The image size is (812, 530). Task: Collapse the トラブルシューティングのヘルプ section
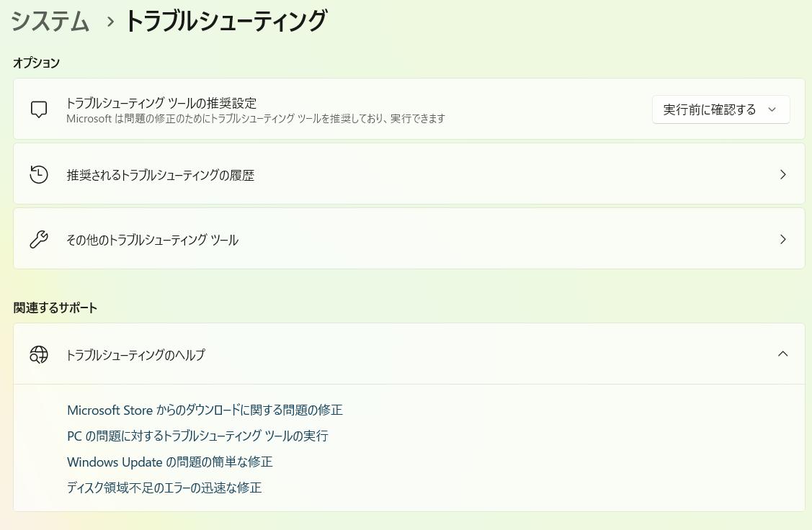782,354
